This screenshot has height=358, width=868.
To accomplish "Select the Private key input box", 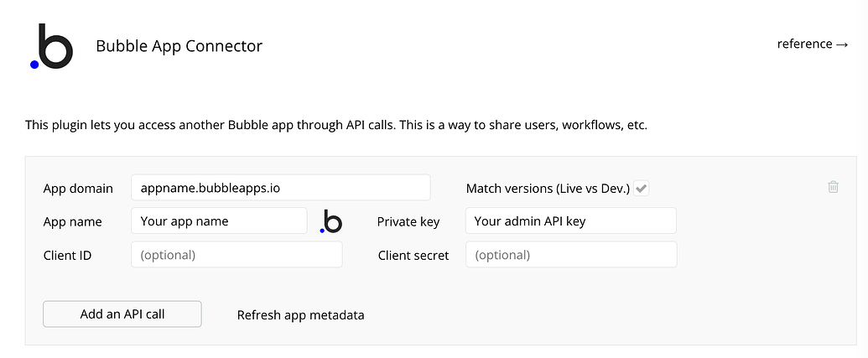I will (x=570, y=221).
